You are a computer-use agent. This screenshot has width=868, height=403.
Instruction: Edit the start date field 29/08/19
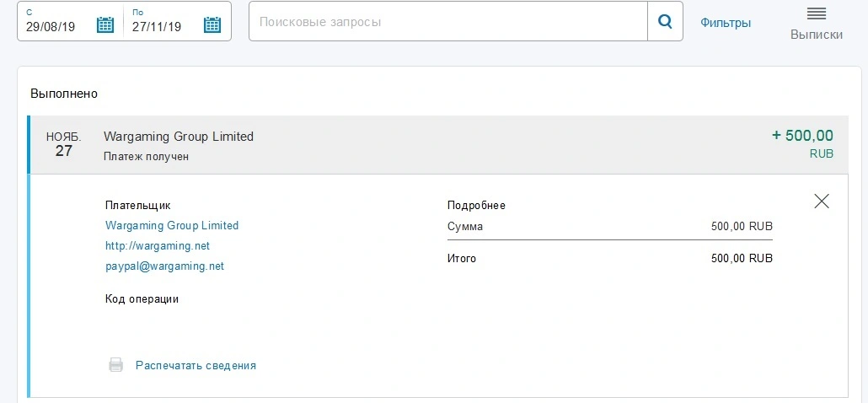[51, 27]
